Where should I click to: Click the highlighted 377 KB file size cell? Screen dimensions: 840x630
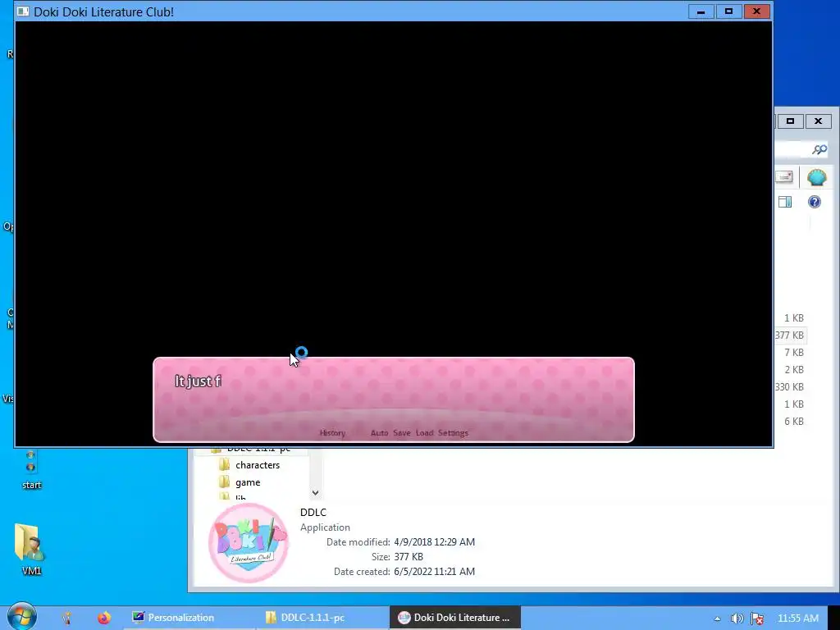[x=790, y=336]
